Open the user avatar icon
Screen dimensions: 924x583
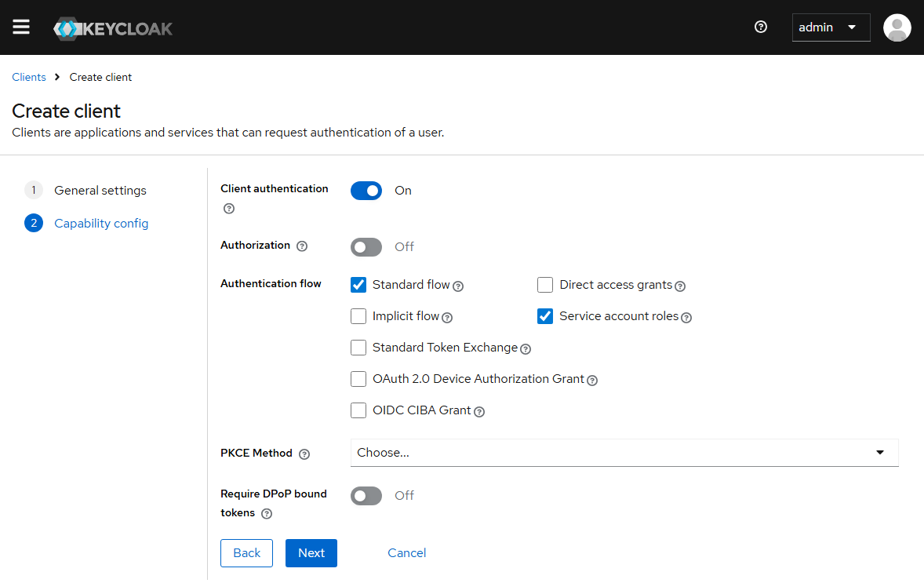(x=897, y=27)
